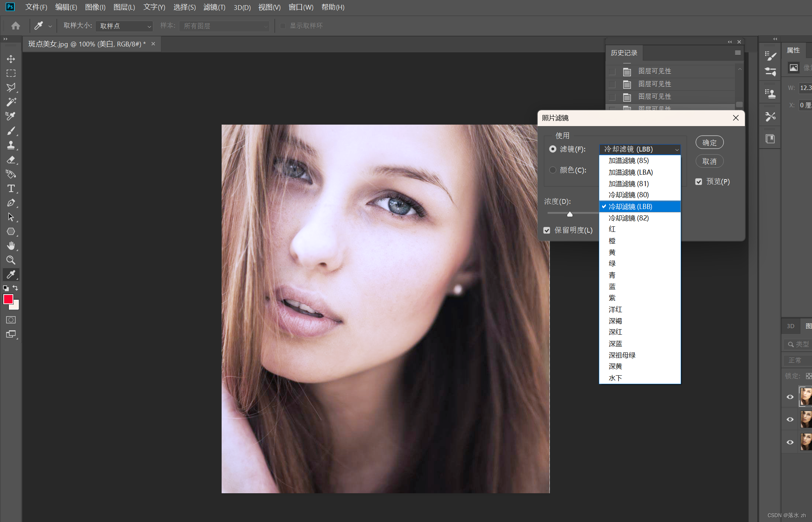
Task: Click the red foreground color swatch
Action: click(8, 299)
